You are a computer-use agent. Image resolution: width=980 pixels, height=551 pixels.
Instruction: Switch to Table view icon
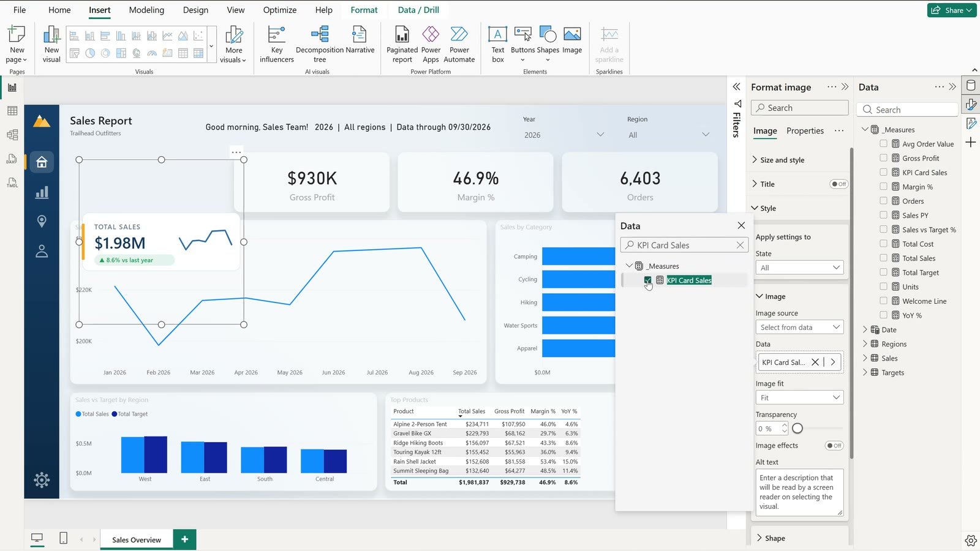12,111
